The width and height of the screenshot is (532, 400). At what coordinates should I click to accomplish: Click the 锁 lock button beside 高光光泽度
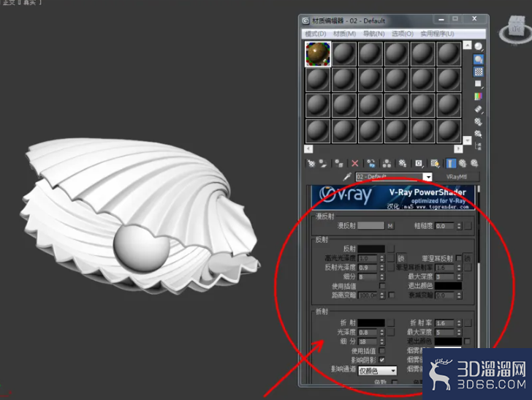point(401,258)
